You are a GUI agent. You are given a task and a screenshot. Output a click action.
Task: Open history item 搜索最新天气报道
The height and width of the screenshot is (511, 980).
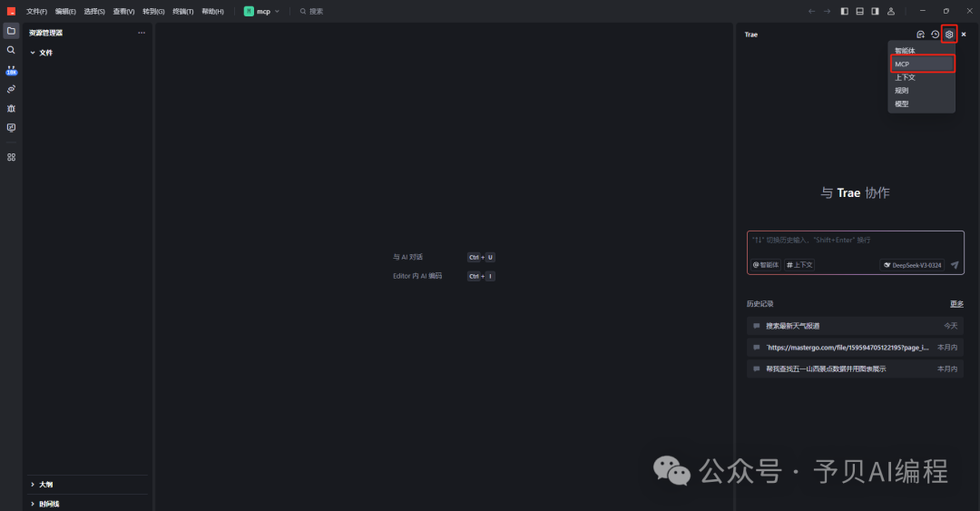tap(855, 326)
